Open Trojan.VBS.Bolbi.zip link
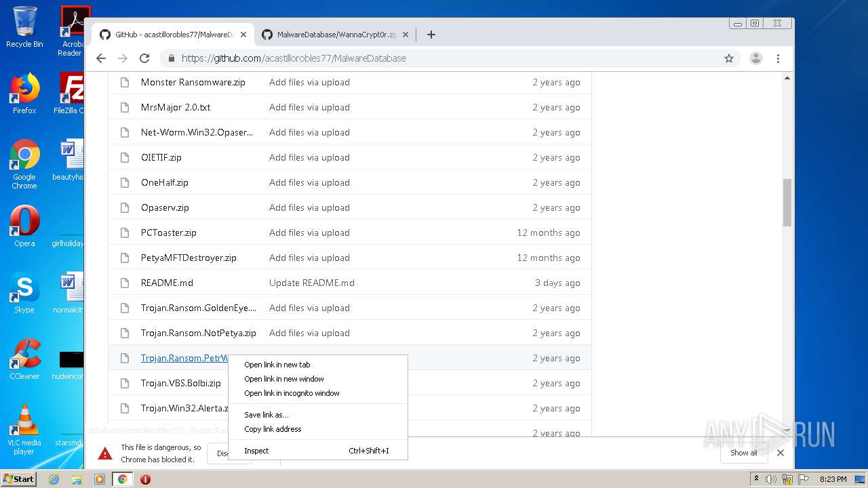The height and width of the screenshot is (488, 868). [x=180, y=383]
